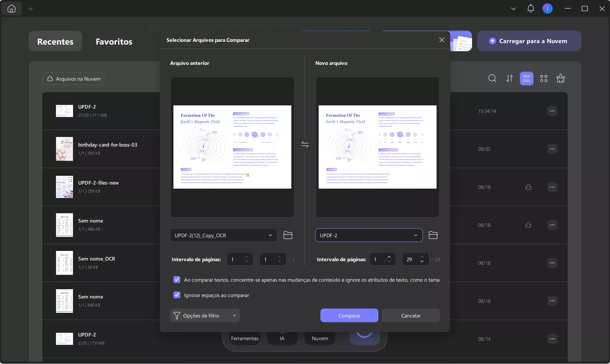
Task: Browse folder for Novo arquivo file
Action: click(x=433, y=235)
